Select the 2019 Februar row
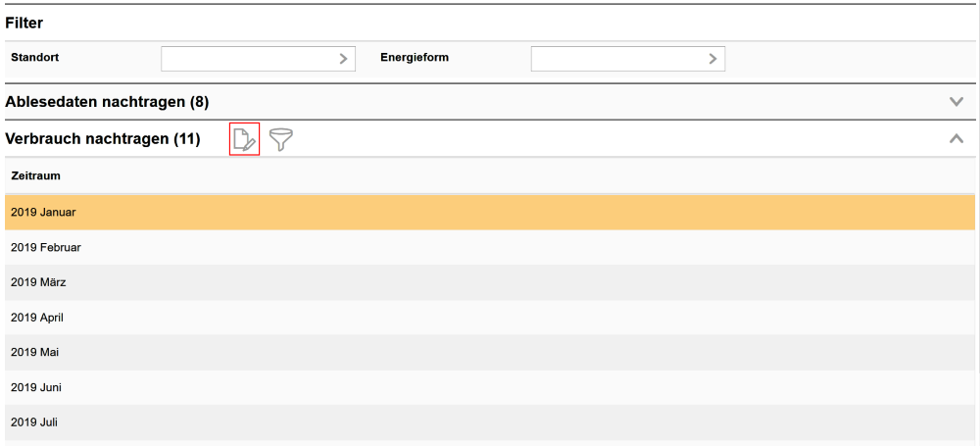This screenshot has height=446, width=980. coord(46,247)
